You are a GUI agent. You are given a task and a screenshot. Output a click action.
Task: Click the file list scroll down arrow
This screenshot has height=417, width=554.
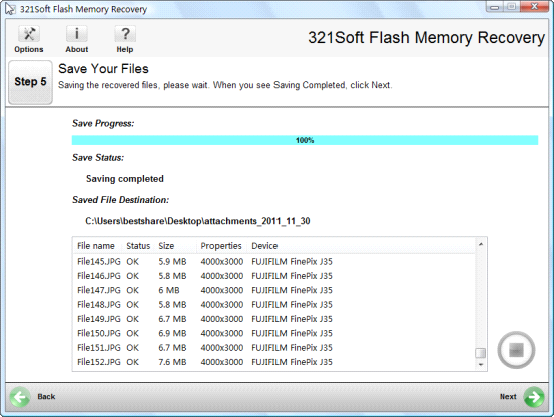pyautogui.click(x=481, y=364)
